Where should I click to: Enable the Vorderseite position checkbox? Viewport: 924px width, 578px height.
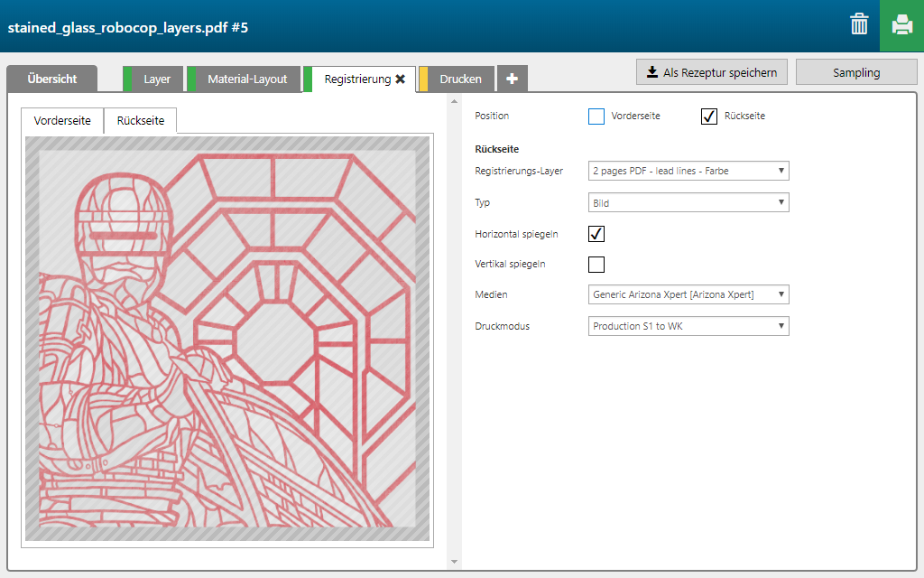[596, 117]
